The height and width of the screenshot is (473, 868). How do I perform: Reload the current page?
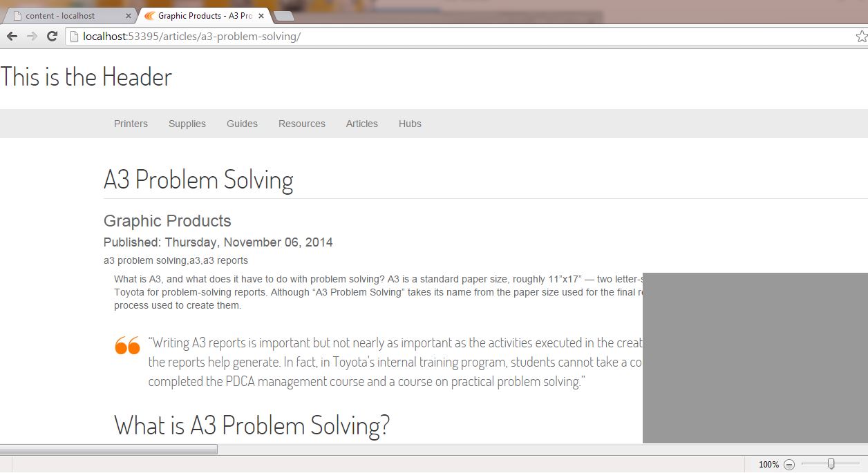(x=52, y=37)
